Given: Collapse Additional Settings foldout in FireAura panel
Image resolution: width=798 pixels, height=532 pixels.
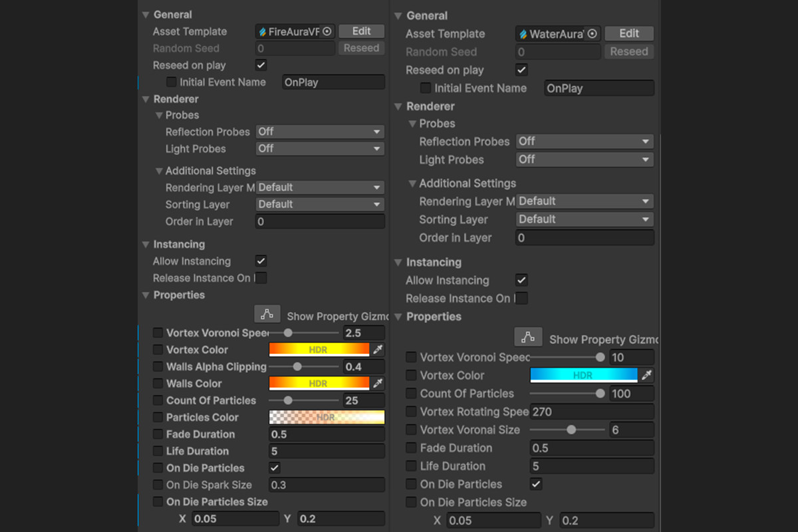Looking at the screenshot, I should click(x=159, y=171).
